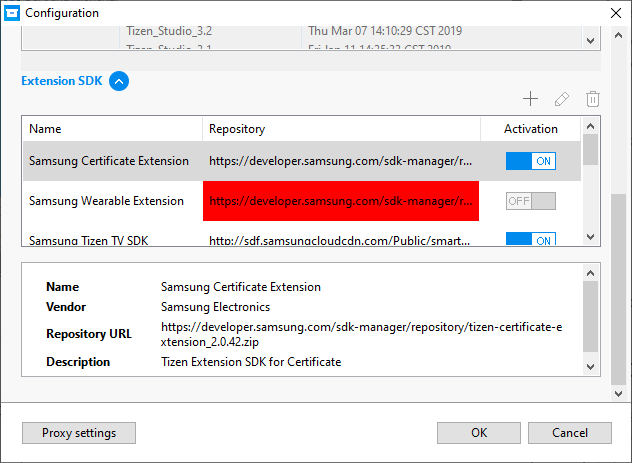Select the Samsung Wearable Extension row
632x463 pixels.
pyautogui.click(x=107, y=201)
